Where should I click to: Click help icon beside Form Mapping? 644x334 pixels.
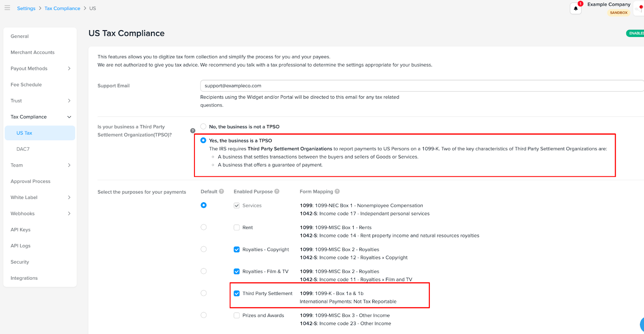[x=337, y=192]
